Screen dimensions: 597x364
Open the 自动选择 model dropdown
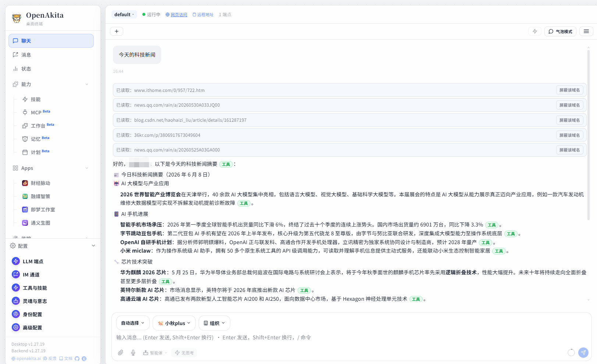(x=133, y=323)
